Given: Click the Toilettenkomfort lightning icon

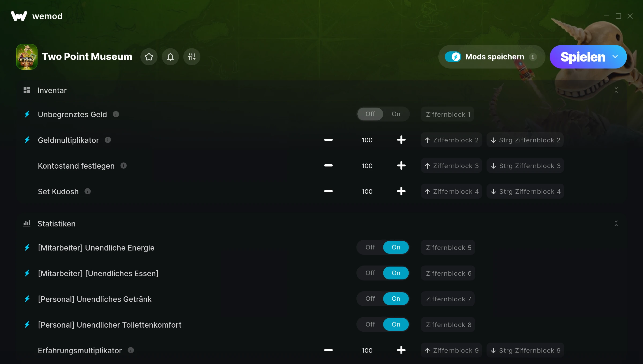Looking at the screenshot, I should (27, 325).
